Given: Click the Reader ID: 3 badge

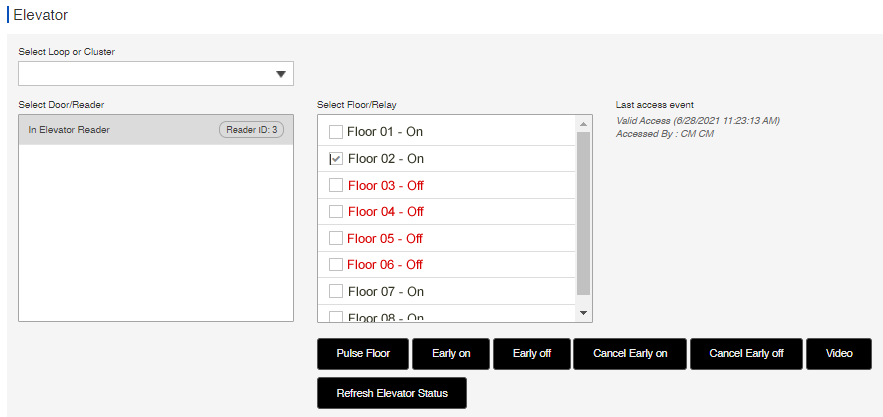Looking at the screenshot, I should pyautogui.click(x=251, y=130).
